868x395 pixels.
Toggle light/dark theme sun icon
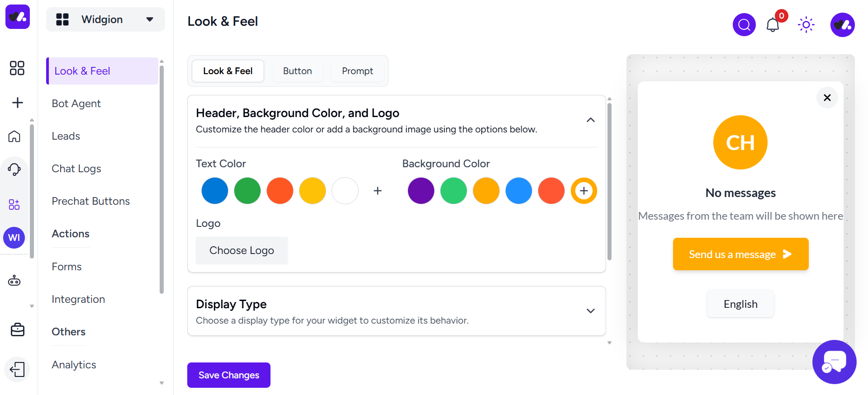point(806,25)
